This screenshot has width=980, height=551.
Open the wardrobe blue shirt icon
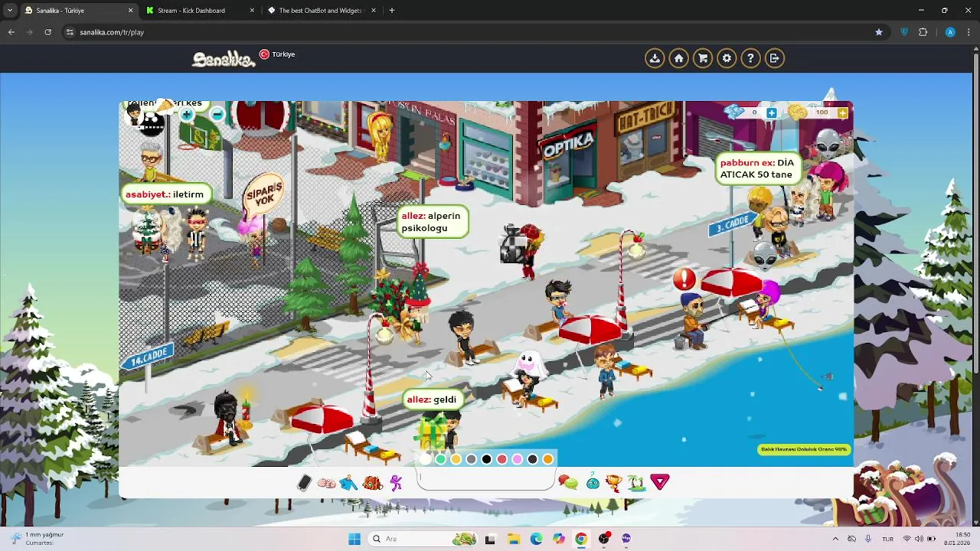348,482
